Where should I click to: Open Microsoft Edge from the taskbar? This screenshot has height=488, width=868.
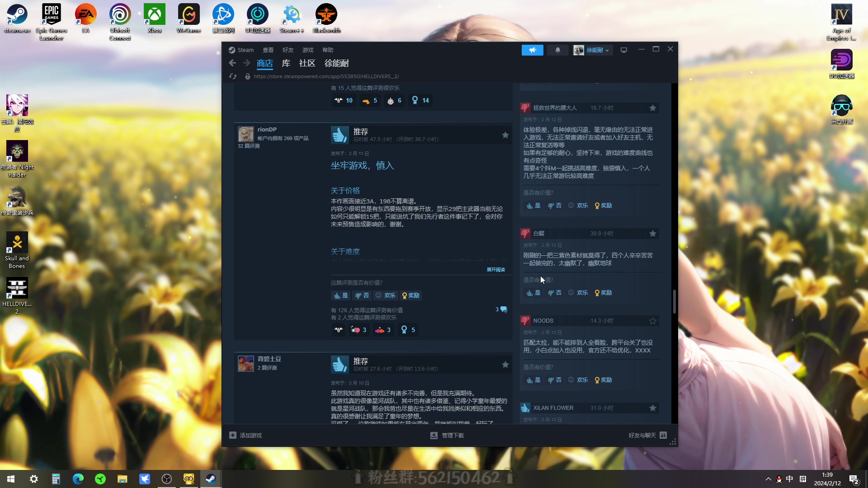pyautogui.click(x=78, y=479)
